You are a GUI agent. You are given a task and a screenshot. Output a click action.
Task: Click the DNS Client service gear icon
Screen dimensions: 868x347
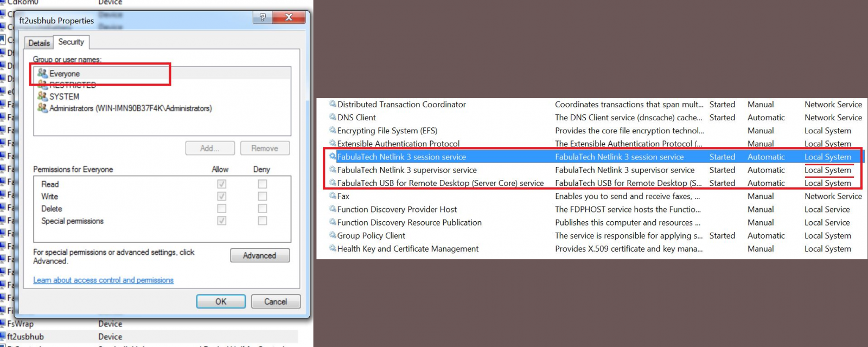pyautogui.click(x=333, y=117)
